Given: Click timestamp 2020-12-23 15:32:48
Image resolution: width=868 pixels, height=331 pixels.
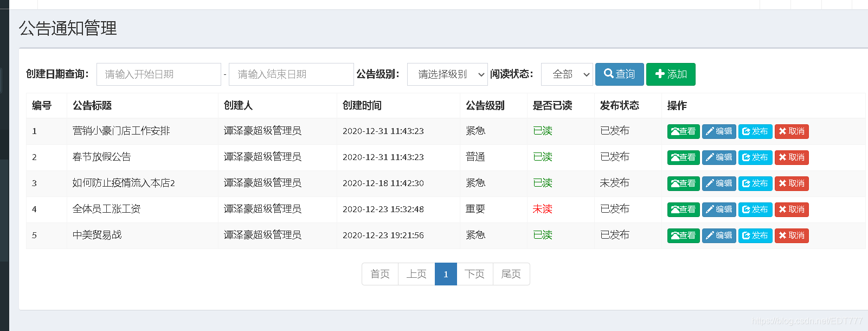Looking at the screenshot, I should [x=383, y=209].
